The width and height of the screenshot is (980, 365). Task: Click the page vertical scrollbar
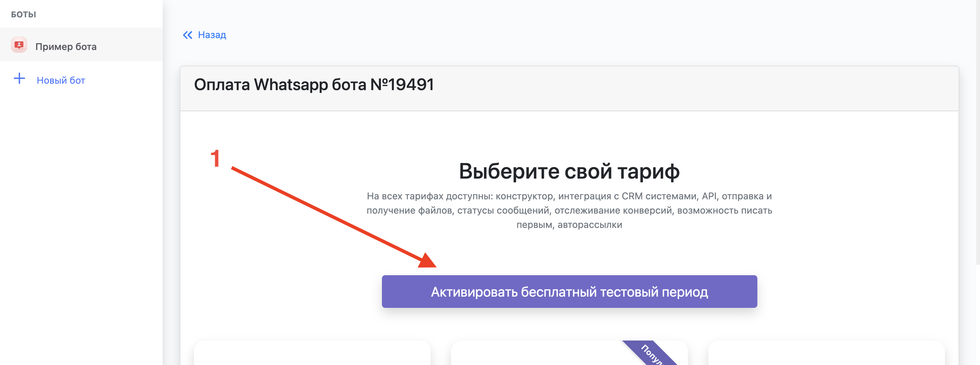pyautogui.click(x=978, y=132)
